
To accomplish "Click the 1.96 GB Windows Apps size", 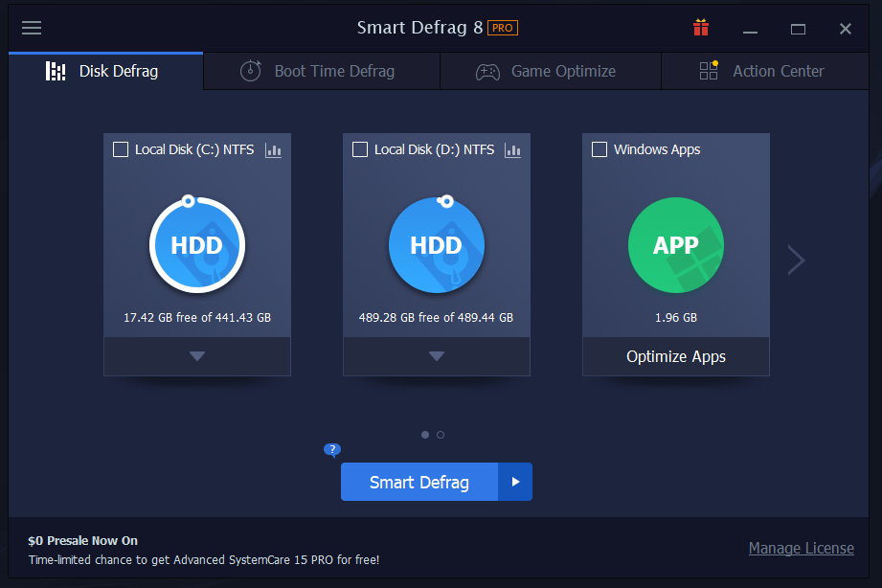I will 675,317.
